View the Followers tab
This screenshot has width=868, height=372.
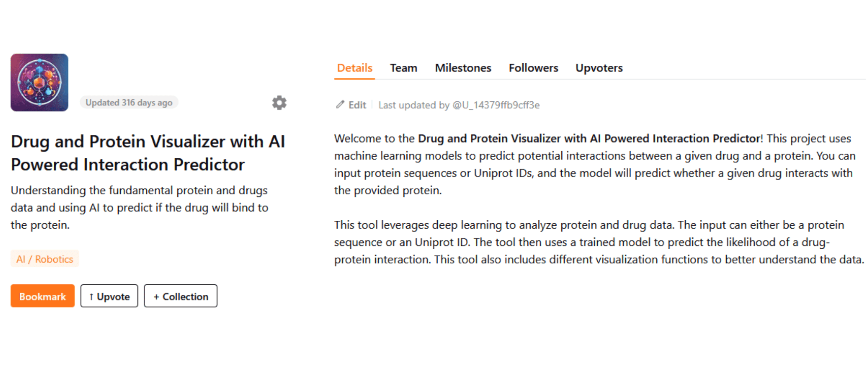[533, 68]
